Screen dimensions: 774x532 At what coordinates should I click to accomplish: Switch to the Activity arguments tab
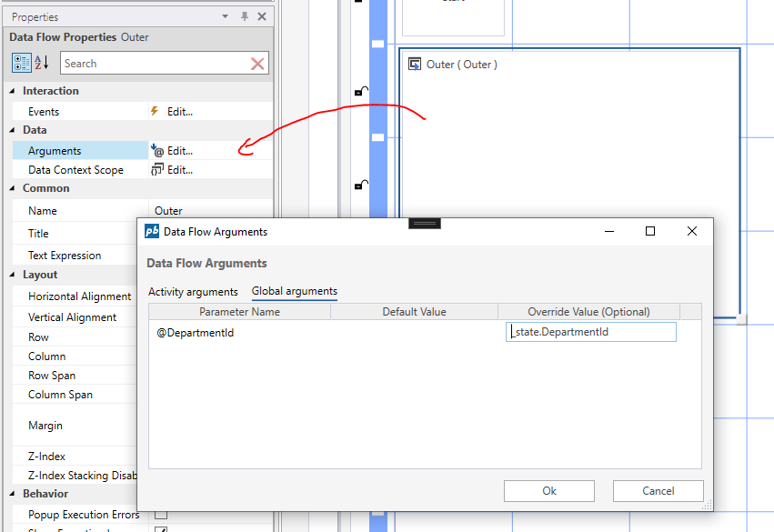click(x=193, y=292)
